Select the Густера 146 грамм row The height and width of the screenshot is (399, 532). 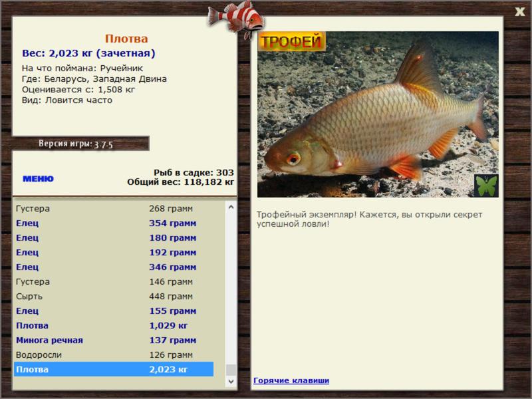pyautogui.click(x=114, y=281)
